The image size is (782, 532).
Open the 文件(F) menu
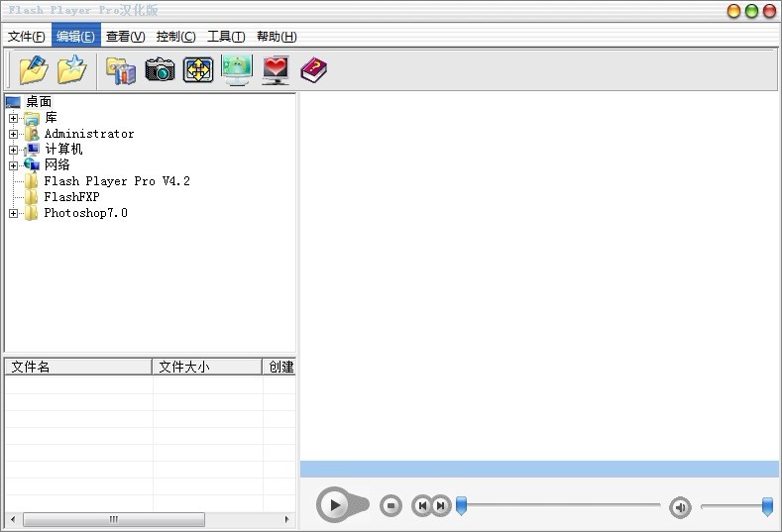tap(26, 37)
